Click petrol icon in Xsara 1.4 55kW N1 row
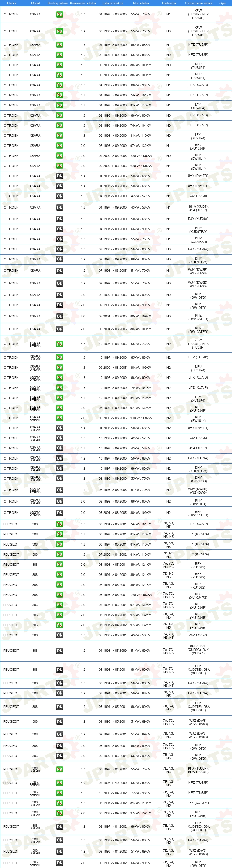Viewport: 232px width, 868px height. tap(59, 15)
